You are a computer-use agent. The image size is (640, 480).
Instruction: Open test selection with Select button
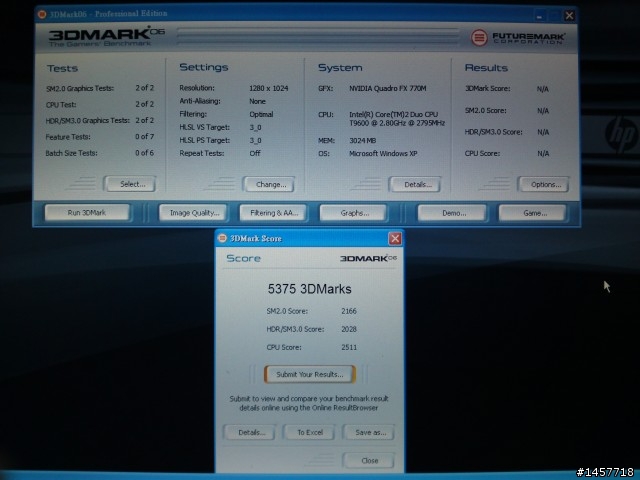pos(131,184)
